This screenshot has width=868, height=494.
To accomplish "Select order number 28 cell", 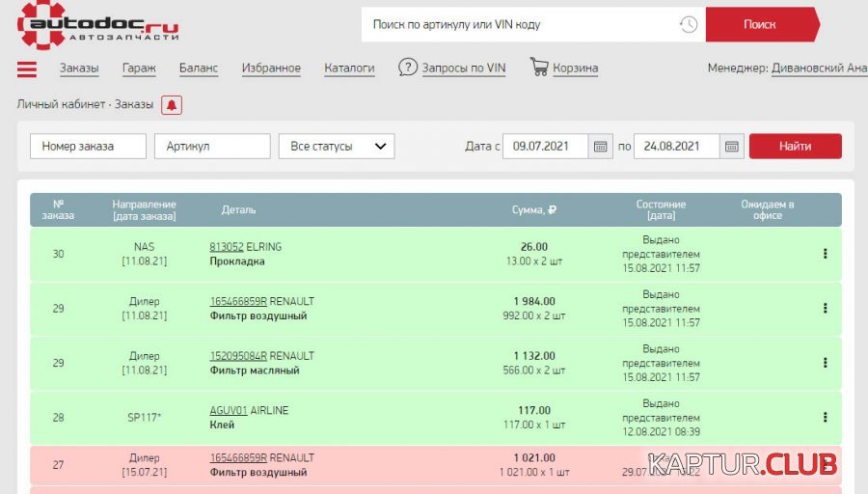I will click(58, 417).
